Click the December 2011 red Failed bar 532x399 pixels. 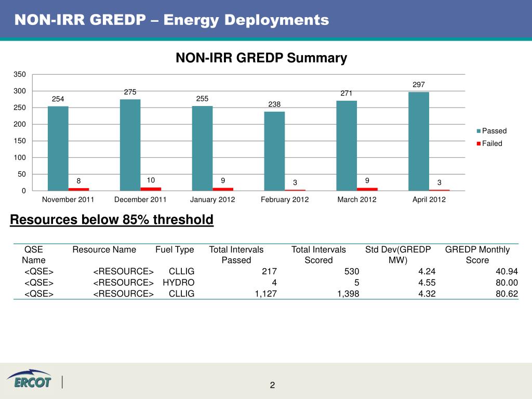tap(151, 189)
